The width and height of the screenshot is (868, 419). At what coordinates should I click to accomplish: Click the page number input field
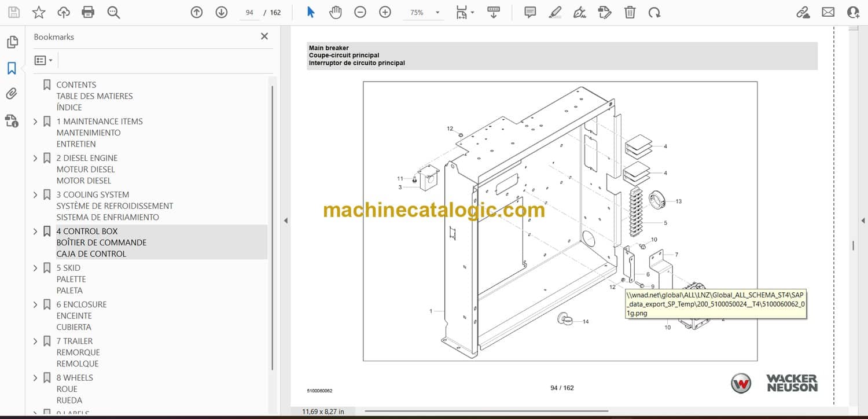click(x=249, y=12)
